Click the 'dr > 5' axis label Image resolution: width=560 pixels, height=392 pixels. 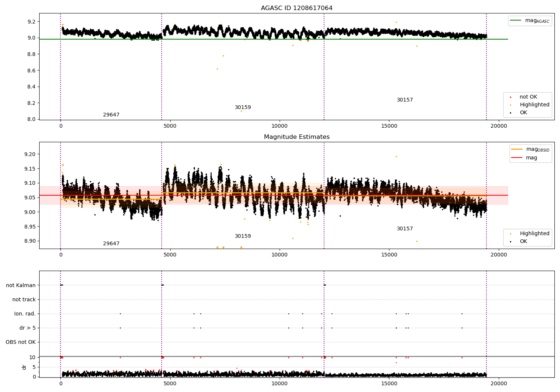pos(28,328)
